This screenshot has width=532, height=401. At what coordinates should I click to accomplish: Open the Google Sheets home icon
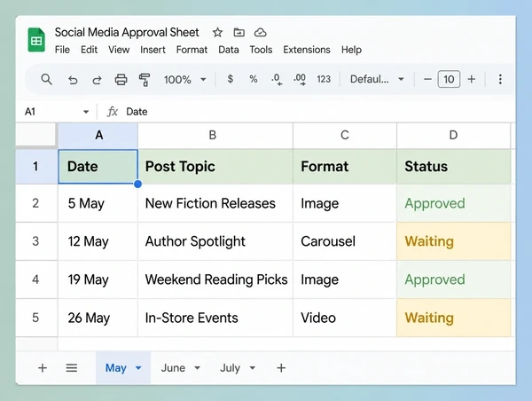(36, 40)
